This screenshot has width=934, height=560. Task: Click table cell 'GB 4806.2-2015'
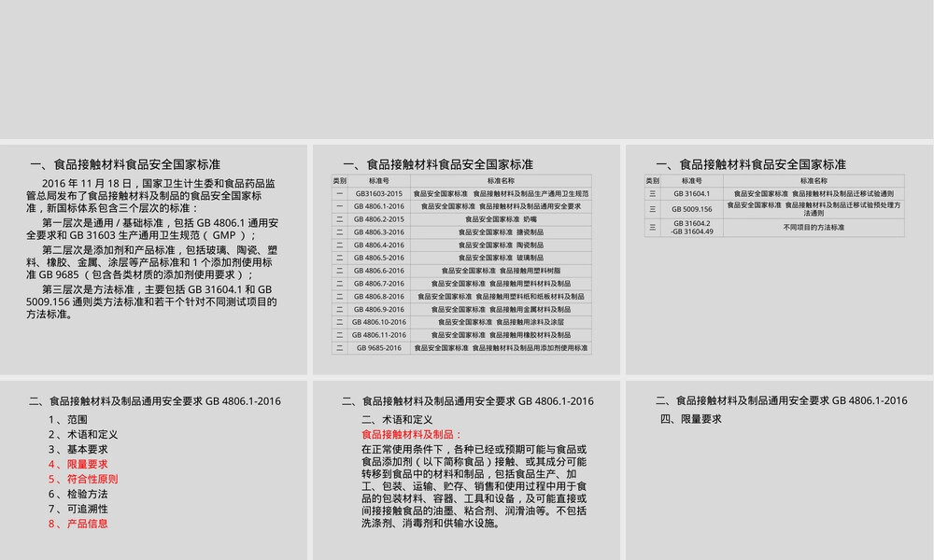(x=379, y=219)
